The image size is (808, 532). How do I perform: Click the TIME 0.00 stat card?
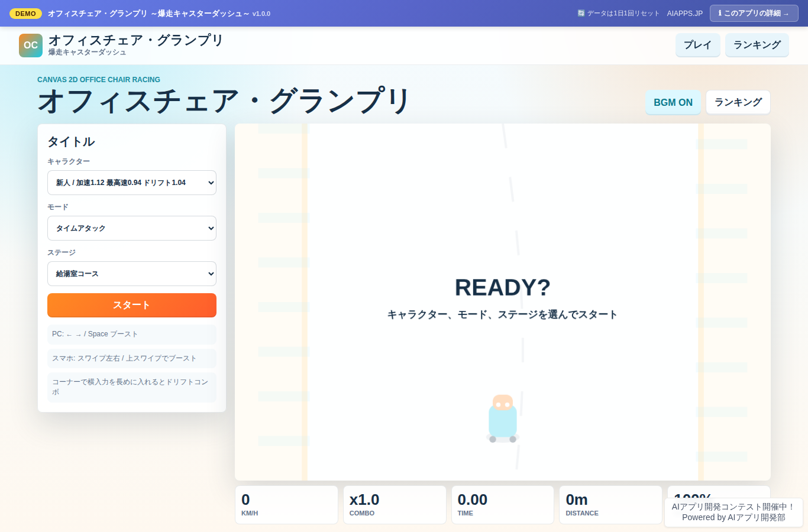coord(503,505)
